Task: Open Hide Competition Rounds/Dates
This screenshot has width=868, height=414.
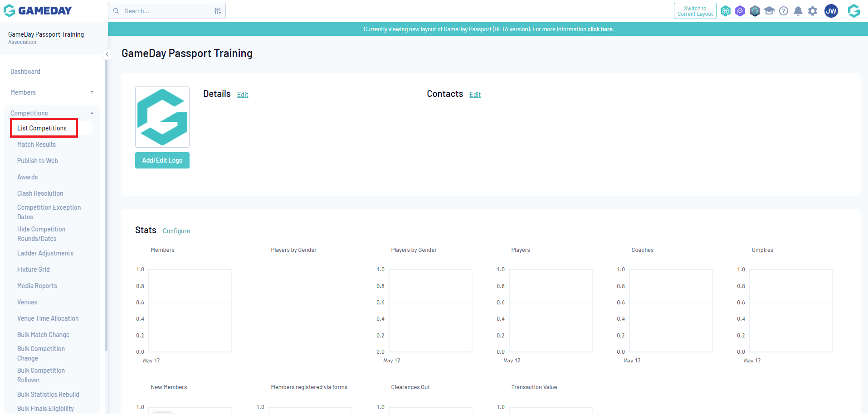Action: pyautogui.click(x=41, y=234)
